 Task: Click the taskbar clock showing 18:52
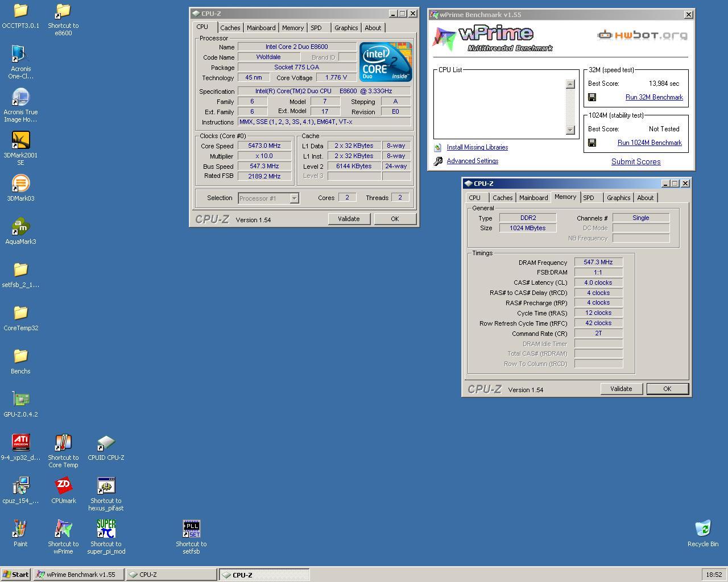coord(714,575)
